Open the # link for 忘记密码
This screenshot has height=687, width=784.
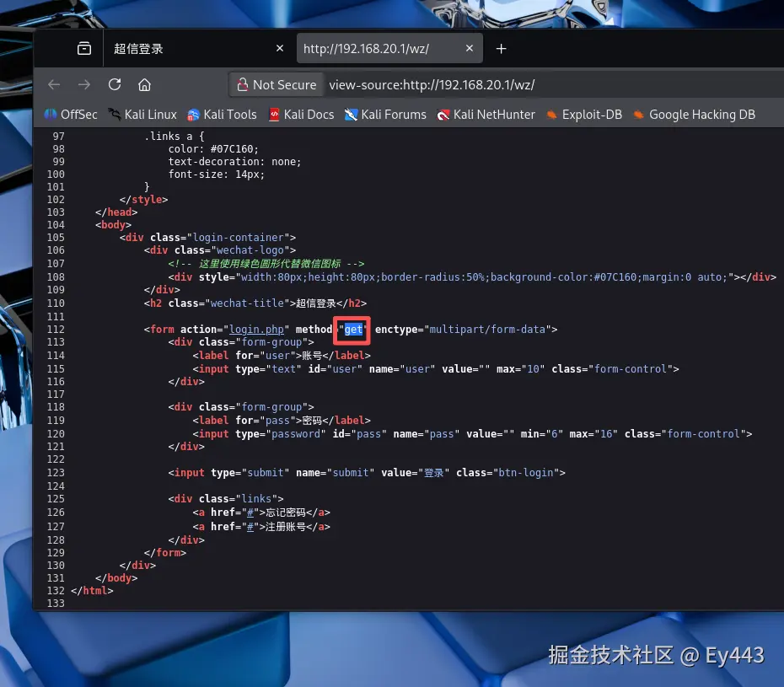pyautogui.click(x=250, y=513)
